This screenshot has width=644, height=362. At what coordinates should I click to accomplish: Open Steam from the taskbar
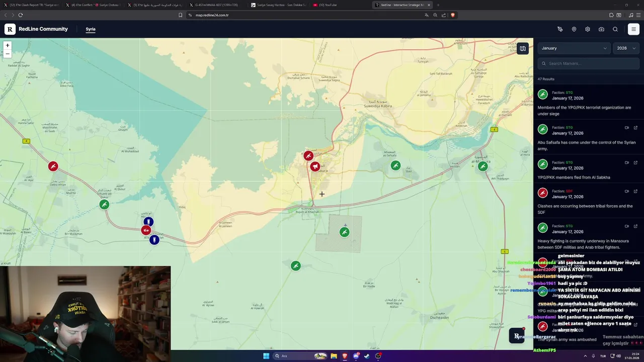[x=367, y=356]
